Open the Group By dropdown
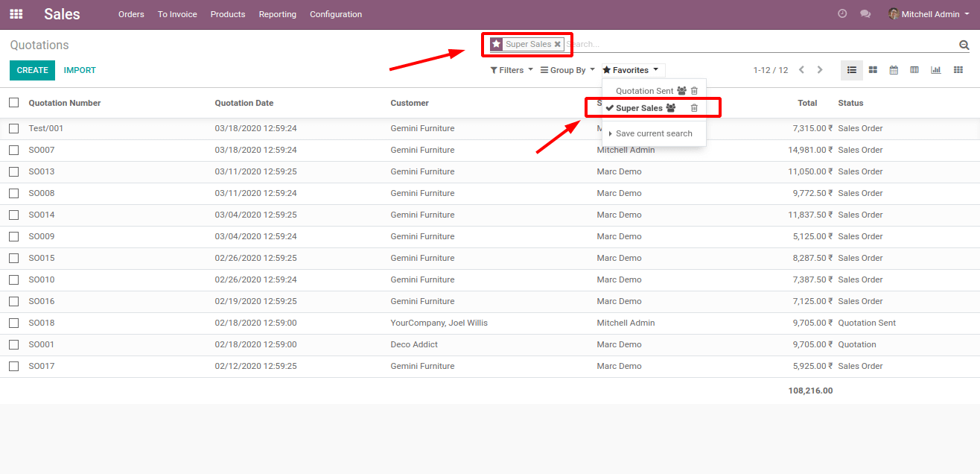980x474 pixels. tap(567, 70)
